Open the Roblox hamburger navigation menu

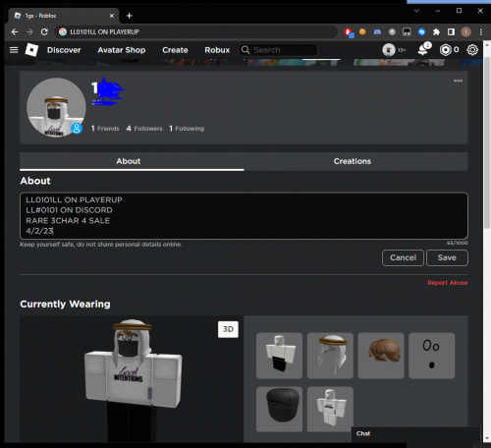coord(14,50)
